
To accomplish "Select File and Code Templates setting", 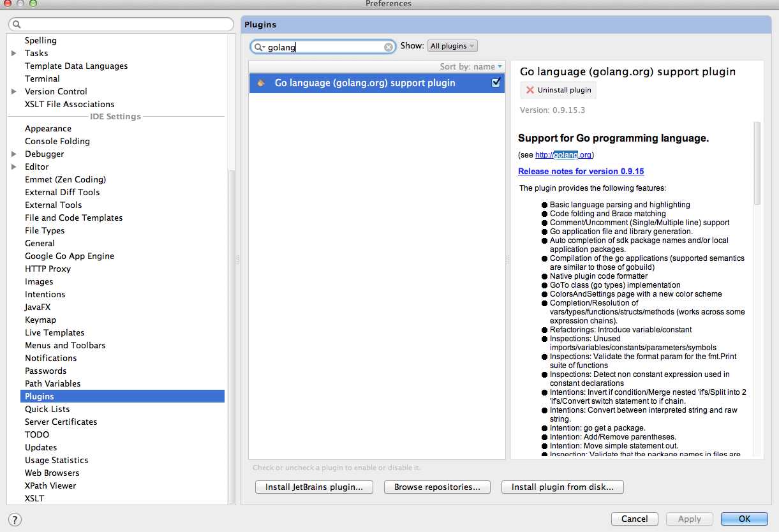I will (74, 218).
